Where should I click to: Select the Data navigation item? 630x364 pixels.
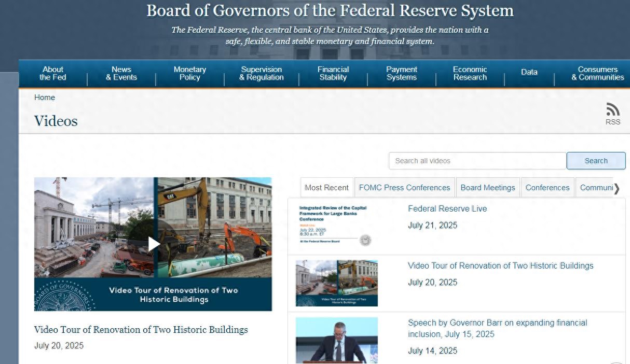[529, 72]
